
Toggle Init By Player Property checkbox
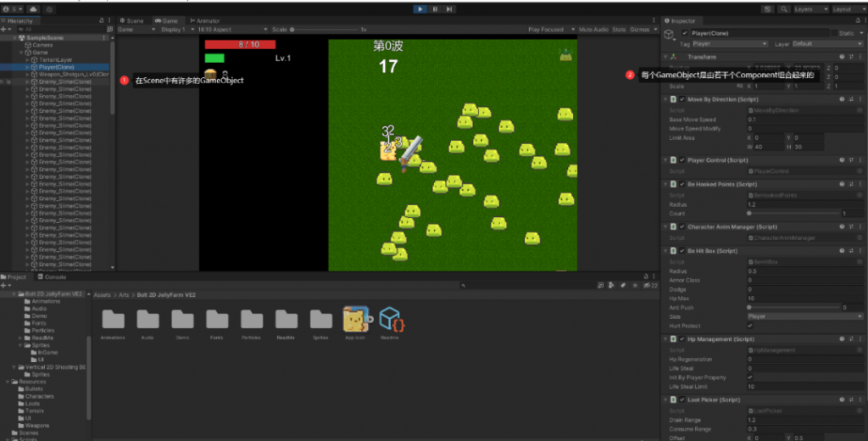(750, 377)
